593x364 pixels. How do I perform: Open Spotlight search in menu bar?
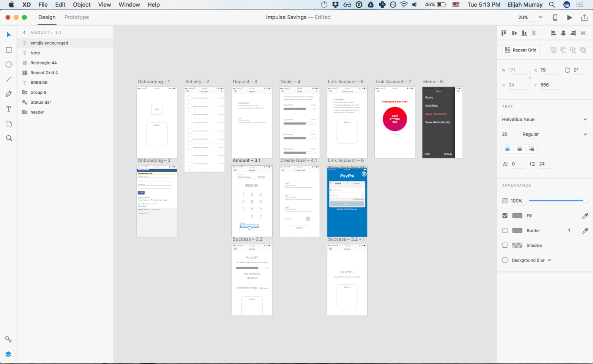point(552,5)
